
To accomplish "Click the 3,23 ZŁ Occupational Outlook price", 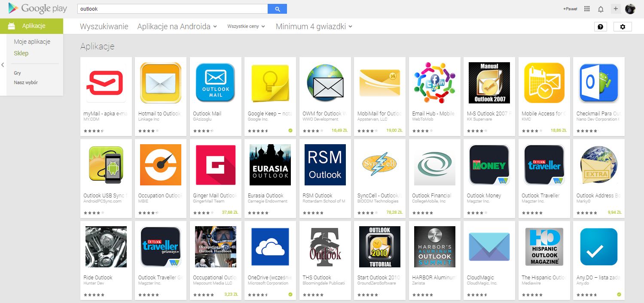I will (231, 294).
